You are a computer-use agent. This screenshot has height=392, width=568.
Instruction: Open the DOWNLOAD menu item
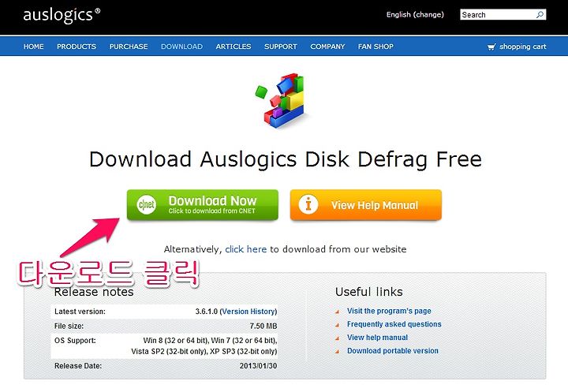[x=182, y=47]
